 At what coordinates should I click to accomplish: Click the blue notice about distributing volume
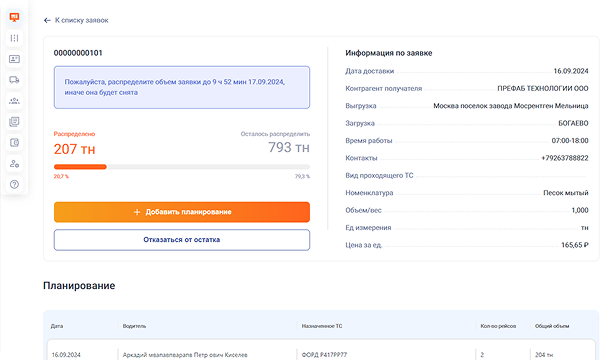pos(182,87)
